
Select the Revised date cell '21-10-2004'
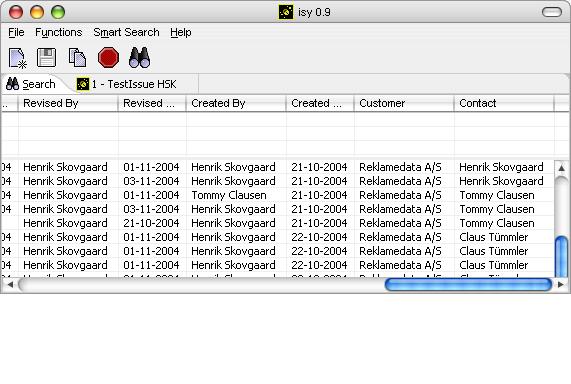coord(151,223)
